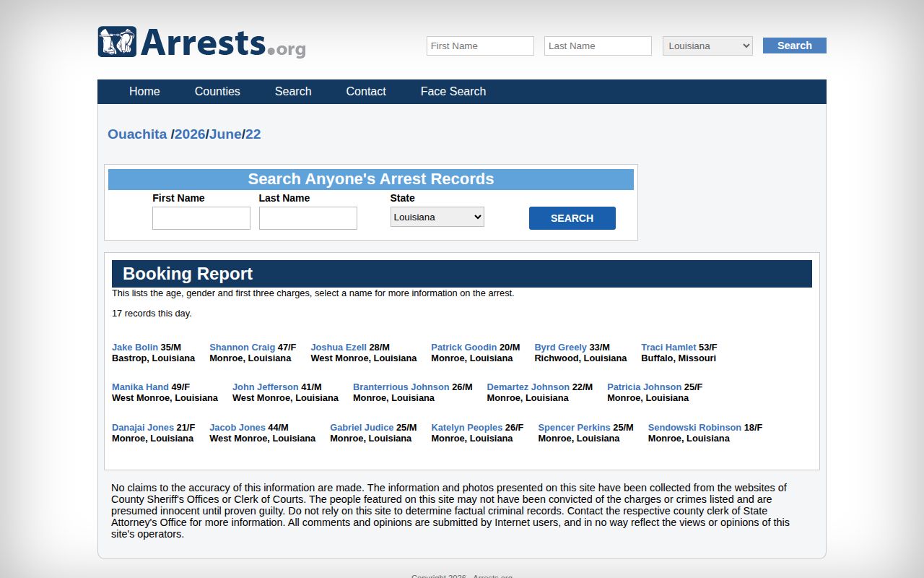Image resolution: width=924 pixels, height=578 pixels.
Task: Open the Counties menu item
Action: click(x=217, y=91)
